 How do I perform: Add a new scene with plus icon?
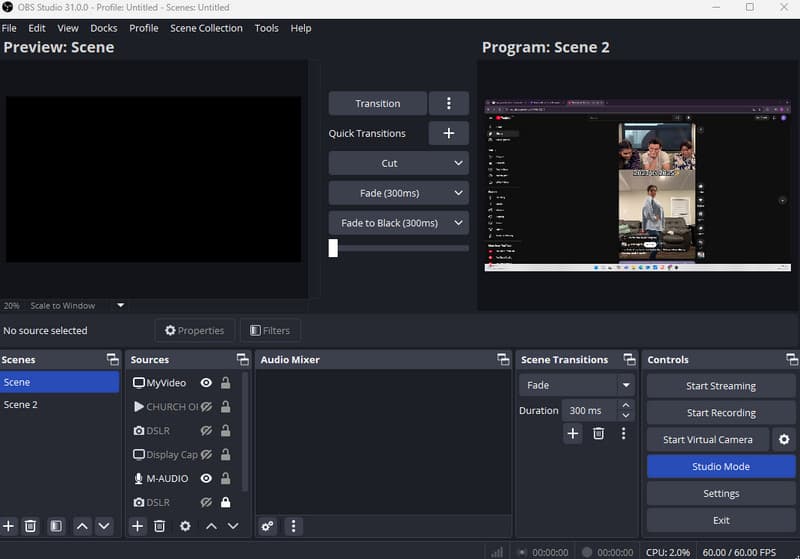pos(8,526)
